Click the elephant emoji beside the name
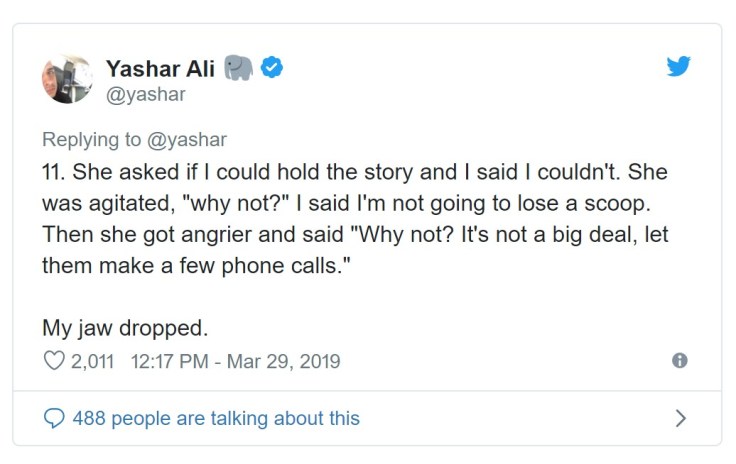This screenshot has height=464, width=736. pos(238,68)
